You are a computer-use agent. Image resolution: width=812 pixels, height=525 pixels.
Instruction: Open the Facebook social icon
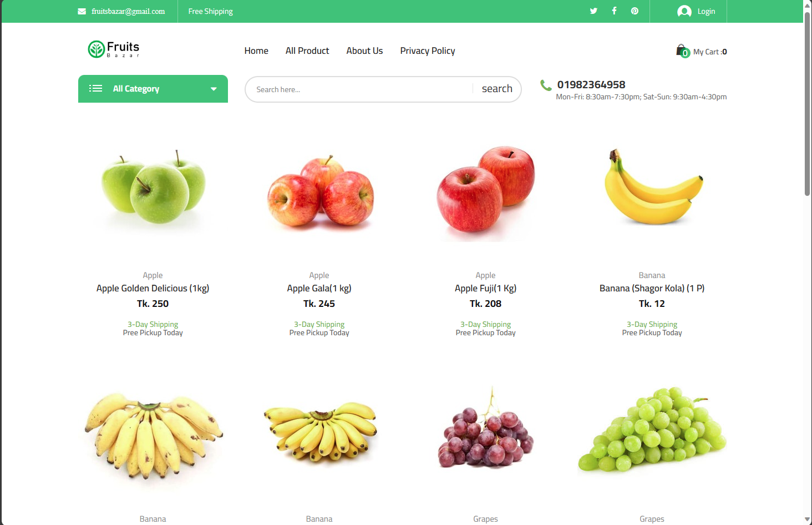coord(614,11)
